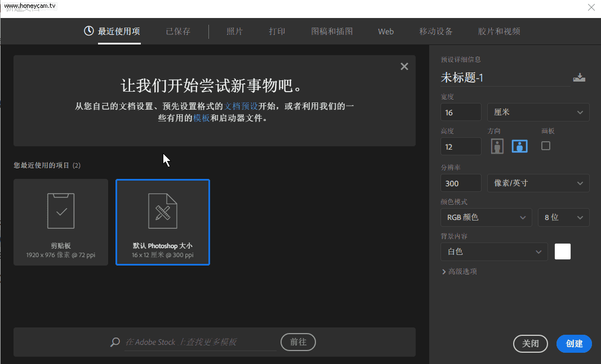The image size is (601, 364).
Task: Select the Clipboard preset thumbnail
Action: coord(61,222)
